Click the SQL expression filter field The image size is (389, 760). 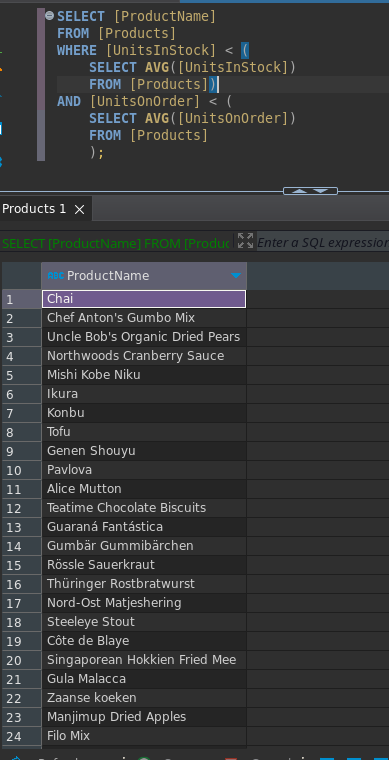pyautogui.click(x=323, y=242)
